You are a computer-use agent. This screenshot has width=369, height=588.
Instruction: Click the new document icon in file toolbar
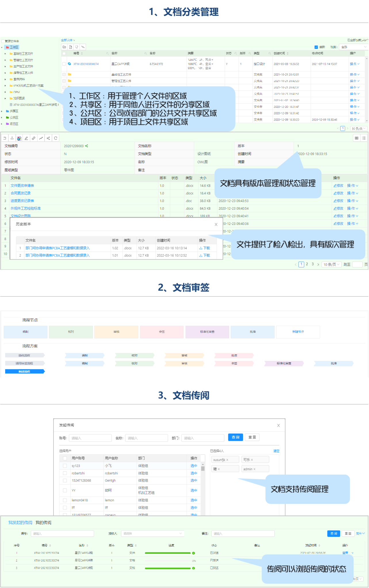coord(70,47)
